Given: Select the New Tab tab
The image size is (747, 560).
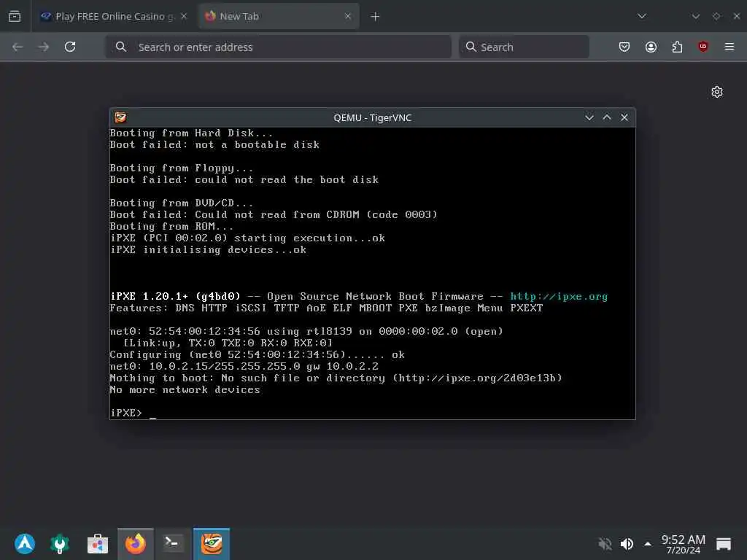Looking at the screenshot, I should [279, 16].
